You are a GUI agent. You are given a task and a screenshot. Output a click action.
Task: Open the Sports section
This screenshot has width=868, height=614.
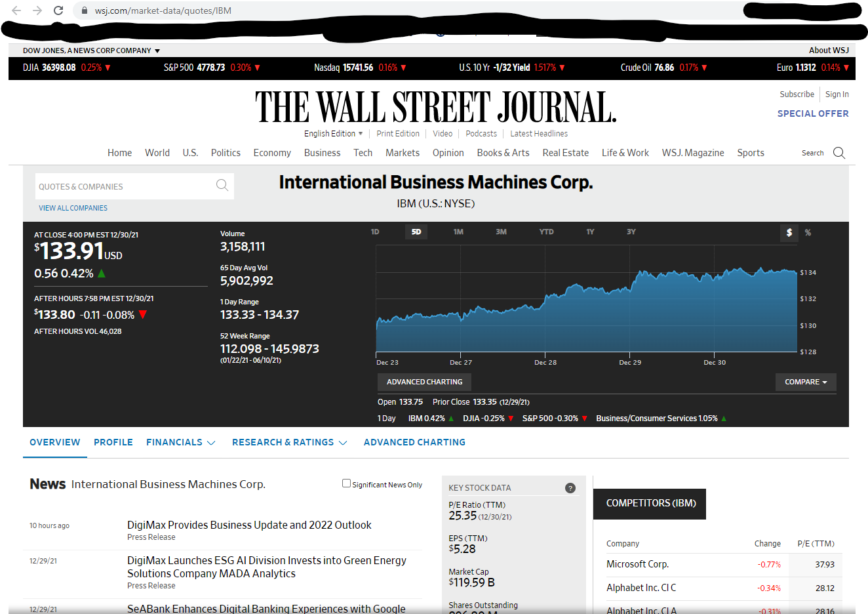[x=751, y=153]
